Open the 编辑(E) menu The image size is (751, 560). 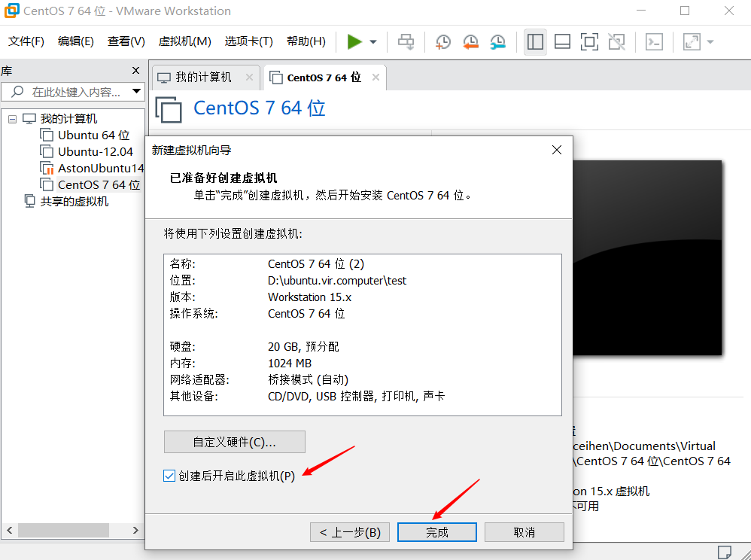tap(76, 41)
